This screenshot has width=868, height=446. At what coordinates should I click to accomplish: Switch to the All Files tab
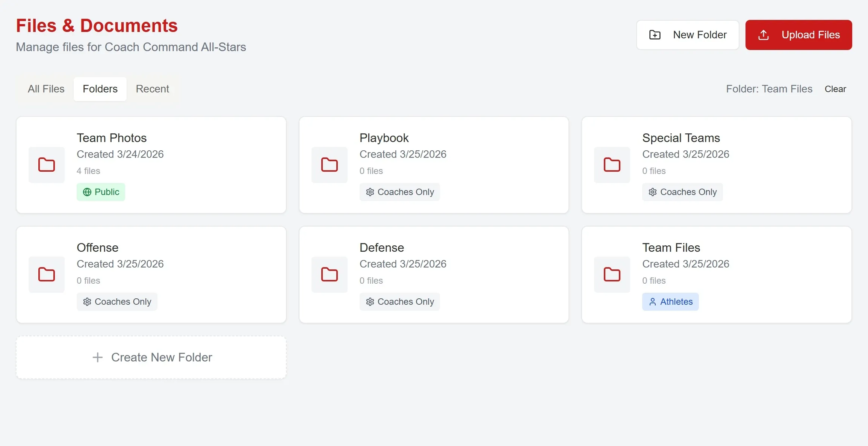46,89
